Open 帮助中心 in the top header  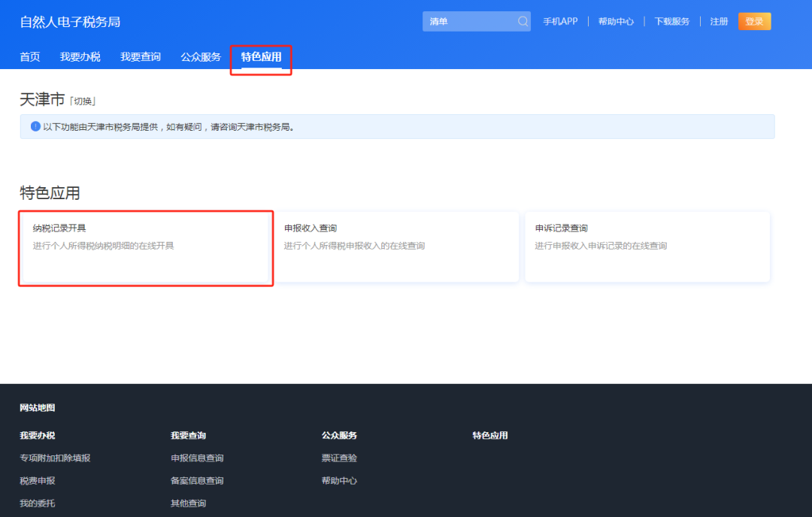point(616,21)
